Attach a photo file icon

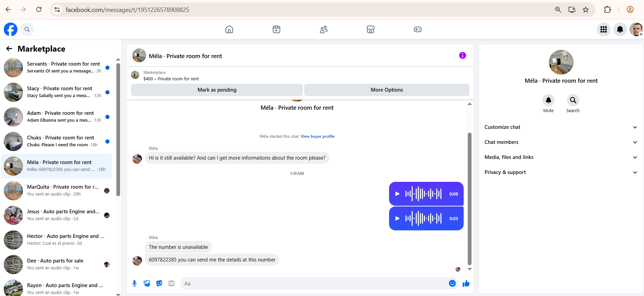[147, 283]
